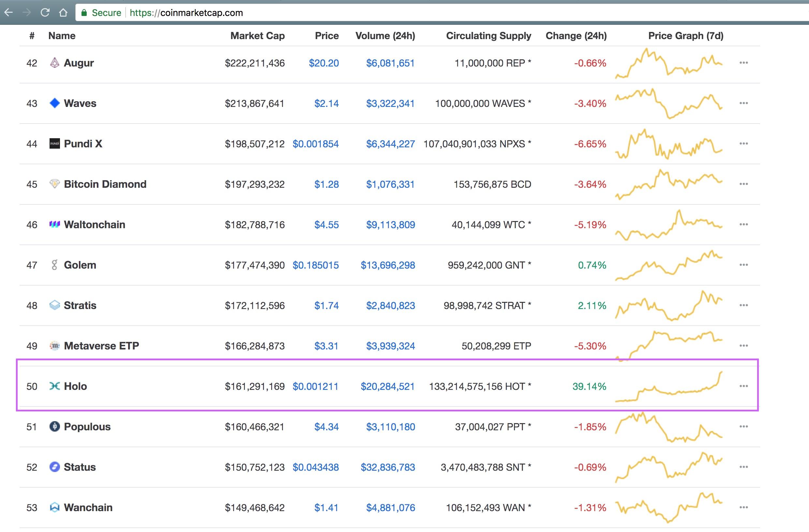Open Holo's price link $0.001211
The image size is (809, 532).
316,386
